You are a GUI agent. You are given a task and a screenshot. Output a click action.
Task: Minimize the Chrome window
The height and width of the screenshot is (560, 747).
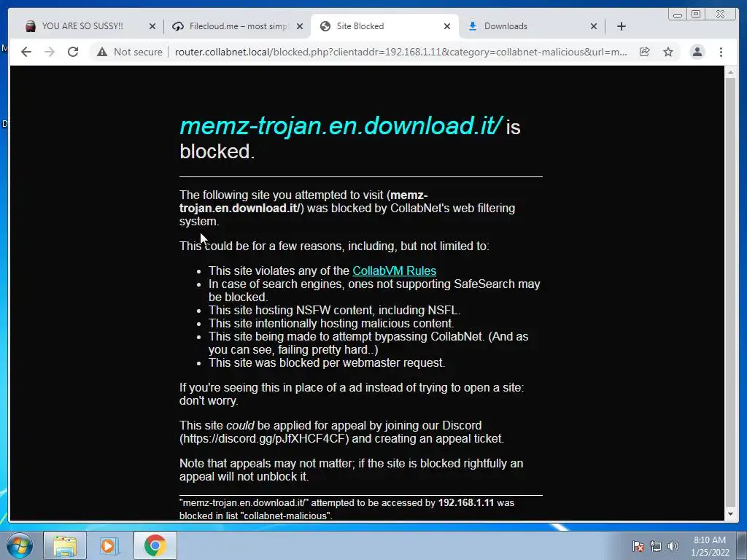pyautogui.click(x=678, y=15)
